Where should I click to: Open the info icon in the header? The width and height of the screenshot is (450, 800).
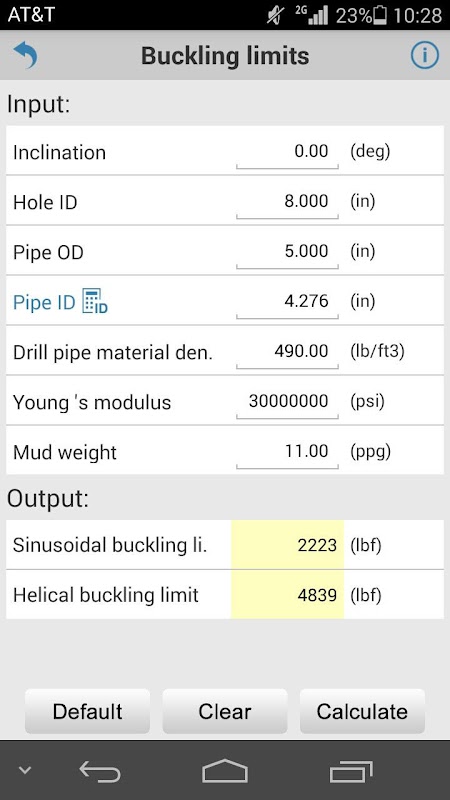click(x=424, y=55)
